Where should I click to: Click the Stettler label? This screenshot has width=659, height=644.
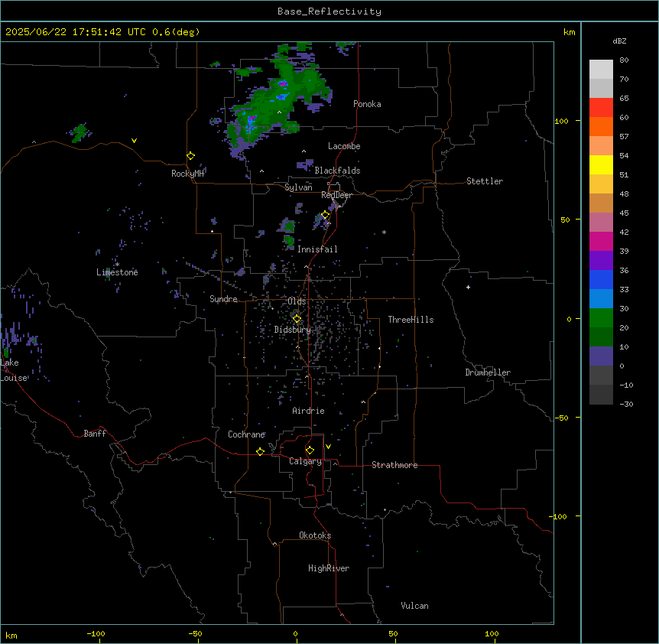point(485,181)
